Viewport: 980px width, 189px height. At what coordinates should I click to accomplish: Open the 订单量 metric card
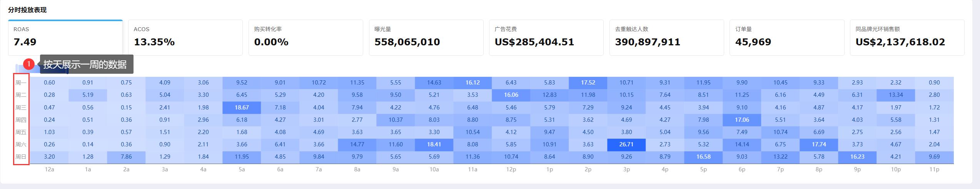click(787, 38)
